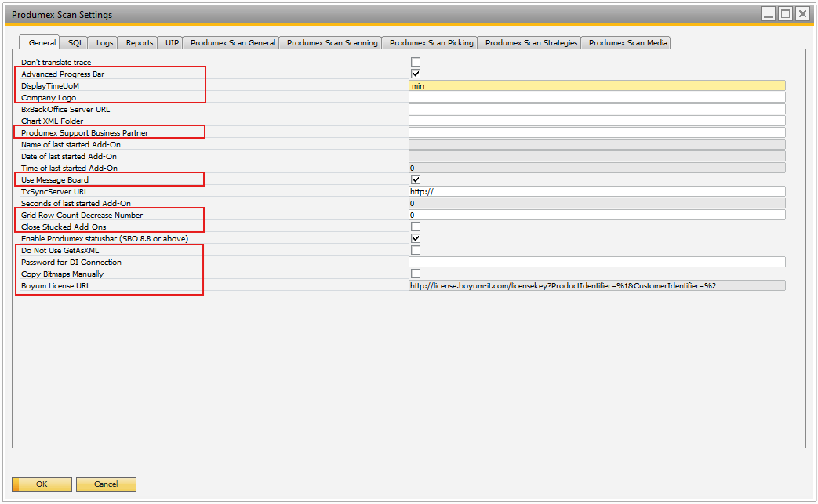Screen dimensions: 818x504
Task: Open the Logs tab
Action: coord(104,43)
